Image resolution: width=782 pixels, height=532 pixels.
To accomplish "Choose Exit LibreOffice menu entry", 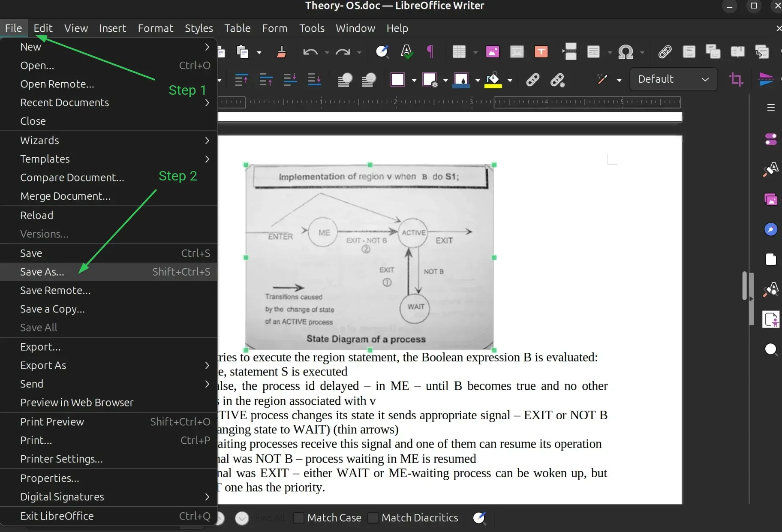I will [x=108, y=516].
